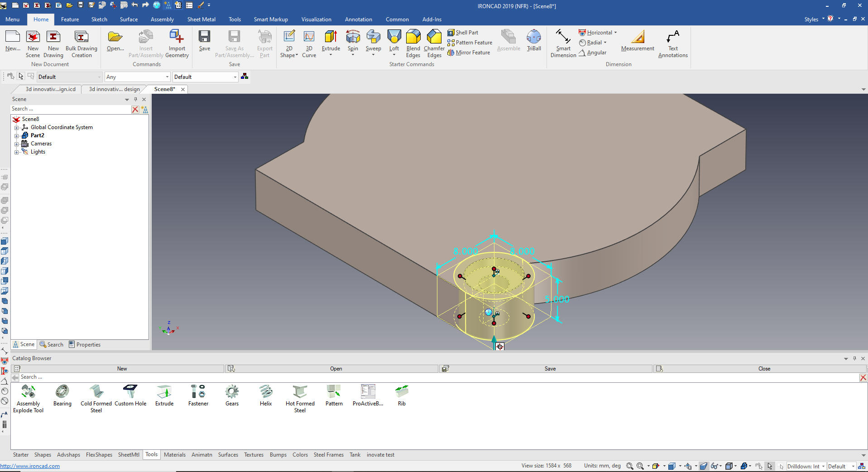
Task: Pin the Catalog Browser panel
Action: 854,358
